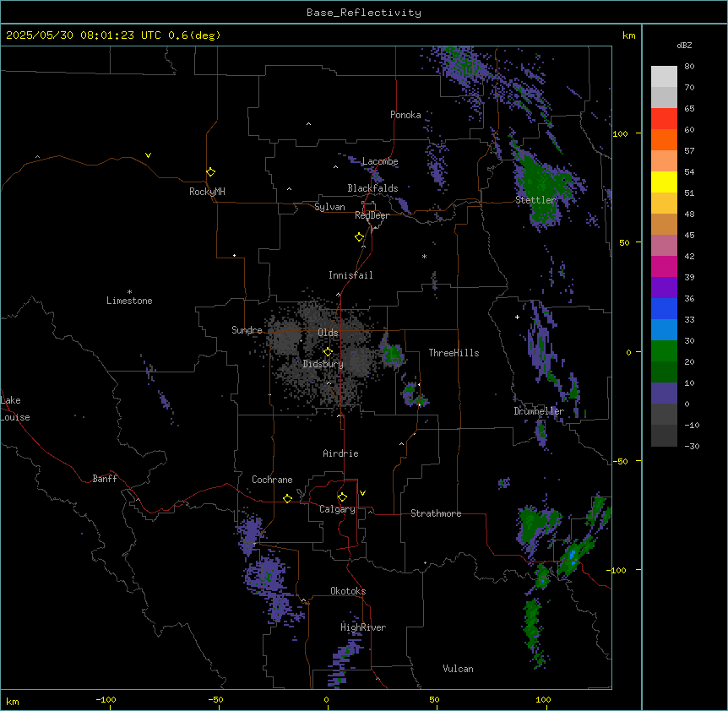Click the dBZ legend heading
Screen dimensions: 728x711
[684, 45]
